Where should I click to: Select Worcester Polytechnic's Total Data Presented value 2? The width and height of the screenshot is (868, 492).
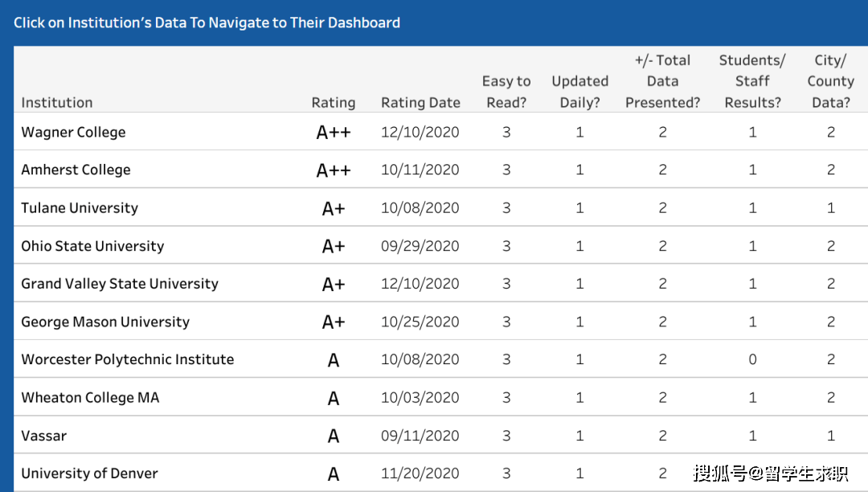662,359
